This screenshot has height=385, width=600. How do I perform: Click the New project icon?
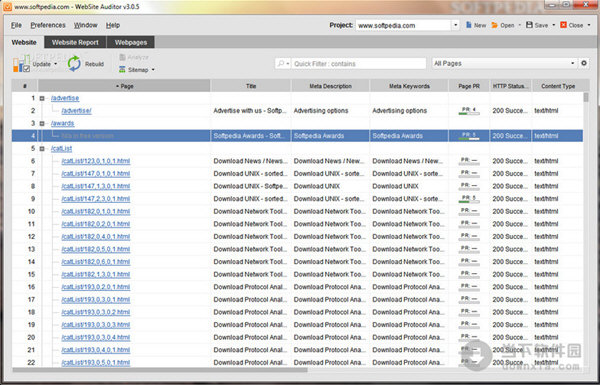pyautogui.click(x=468, y=25)
